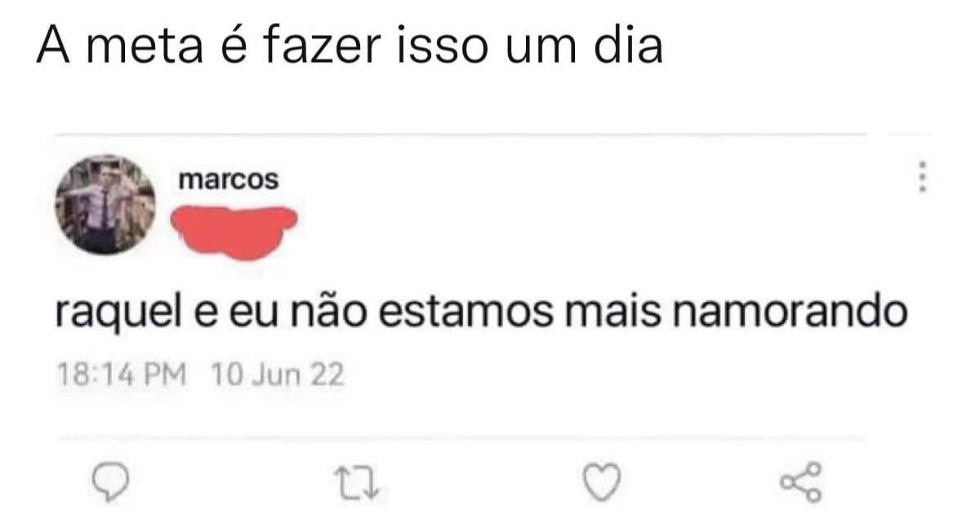
Task: Click the caption 'A meta é fazer isso um dia'
Action: tap(350, 48)
